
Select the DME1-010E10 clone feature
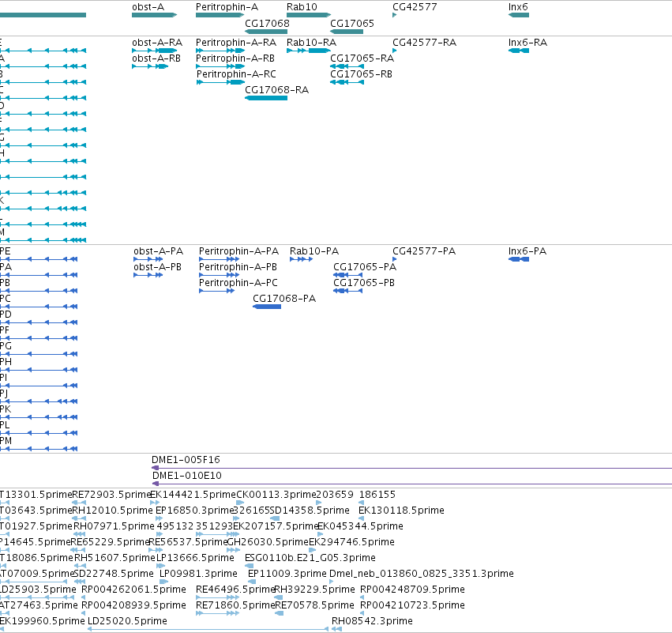click(412, 484)
